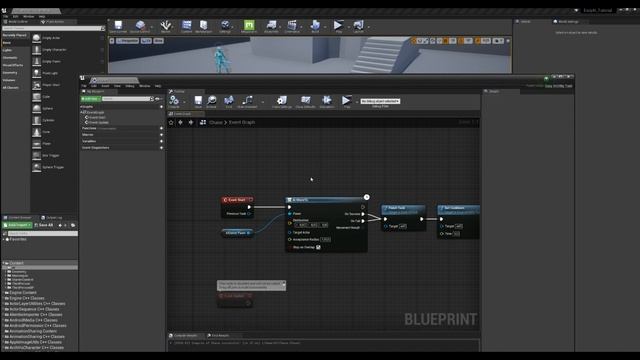Image resolution: width=640 pixels, height=360 pixels.
Task: Open debug object filter dropdown
Action: pyautogui.click(x=380, y=101)
